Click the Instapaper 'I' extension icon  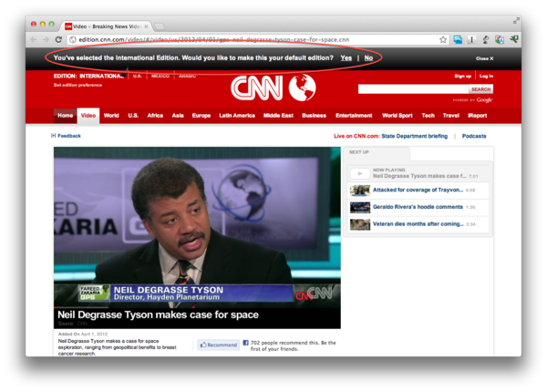tap(471, 40)
